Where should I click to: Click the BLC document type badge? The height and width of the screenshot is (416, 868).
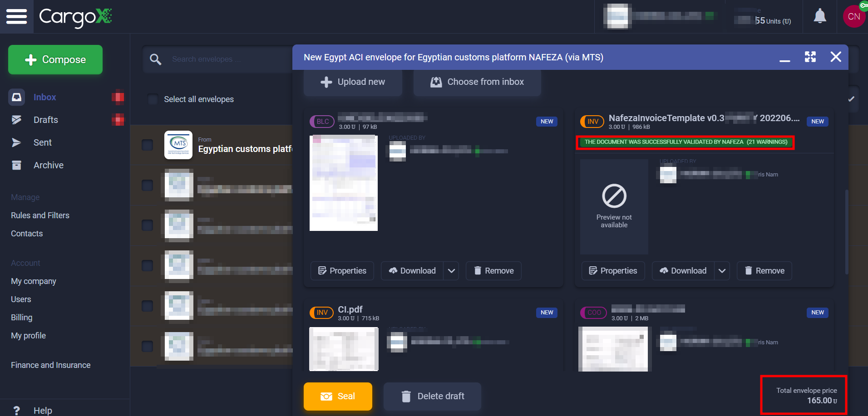click(x=322, y=122)
